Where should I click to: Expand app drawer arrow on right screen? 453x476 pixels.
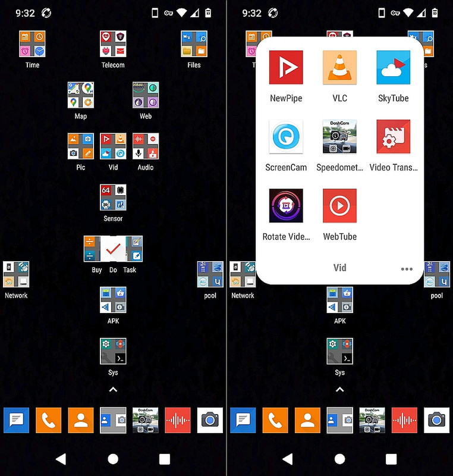point(340,390)
